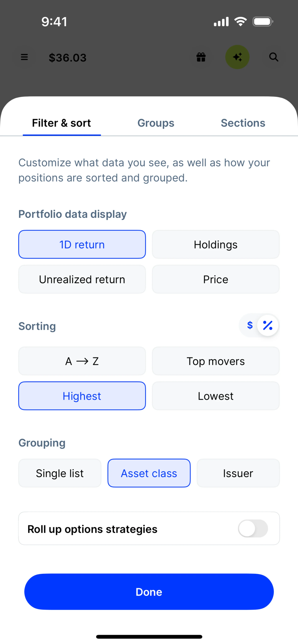Go to Filter & sort tab
This screenshot has width=298, height=644.
tap(62, 123)
